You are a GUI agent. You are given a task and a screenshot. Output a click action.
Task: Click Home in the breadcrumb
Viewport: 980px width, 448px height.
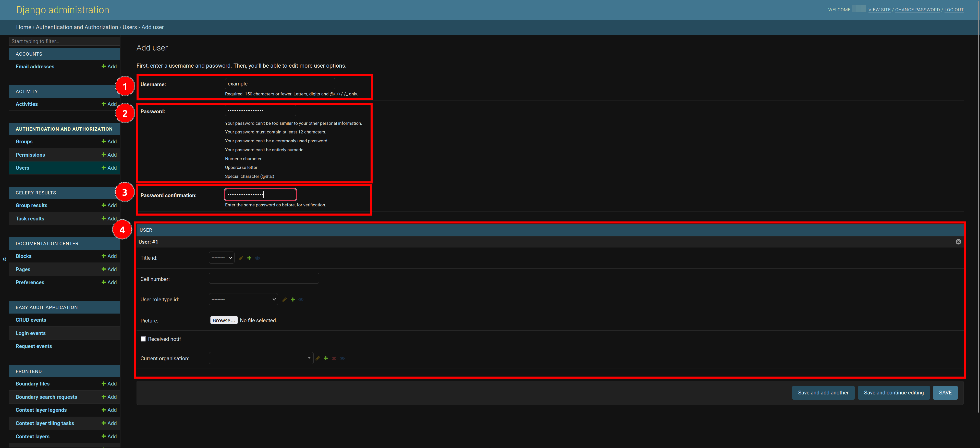tap(23, 27)
